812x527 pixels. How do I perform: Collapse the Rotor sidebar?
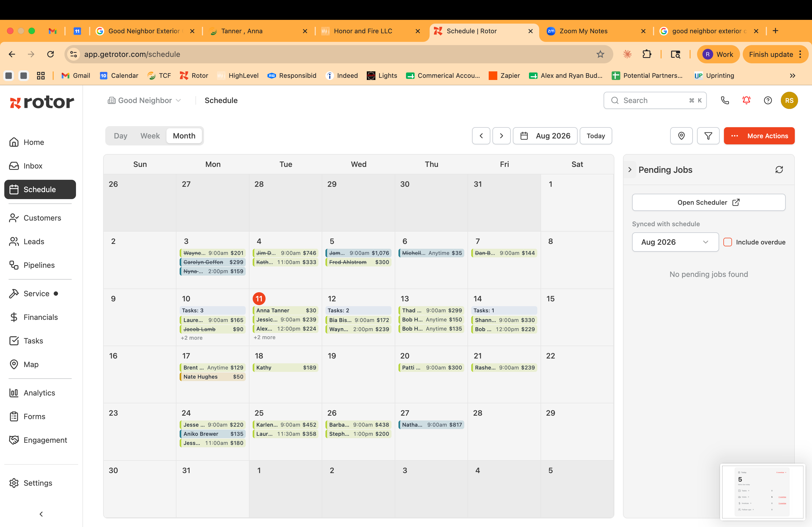tap(41, 514)
